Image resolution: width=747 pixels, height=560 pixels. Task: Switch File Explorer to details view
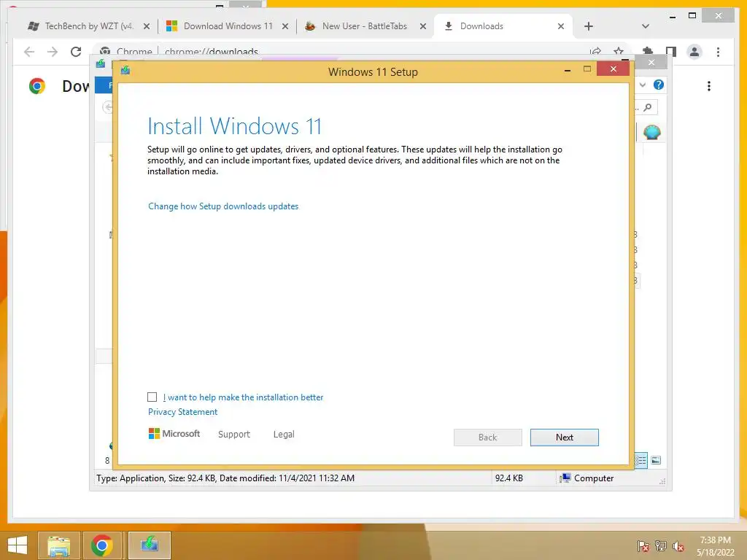(x=640, y=460)
